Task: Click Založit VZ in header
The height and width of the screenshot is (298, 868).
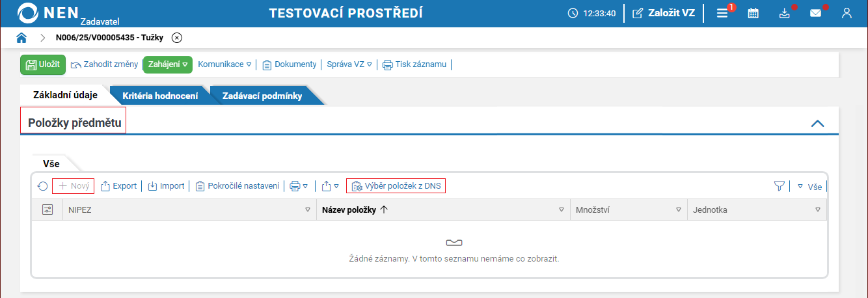Action: [664, 13]
